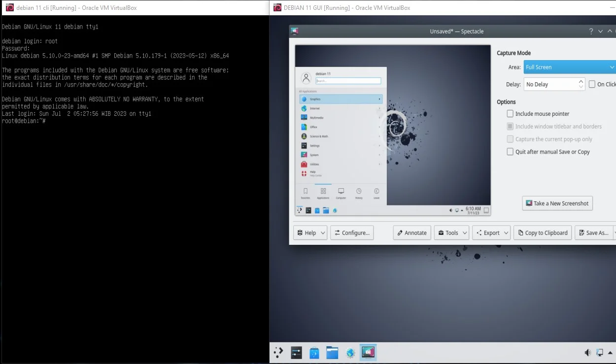The image size is (616, 364).
Task: Click the 'Unsaved* — Spectacle' window title
Action: pos(457,32)
